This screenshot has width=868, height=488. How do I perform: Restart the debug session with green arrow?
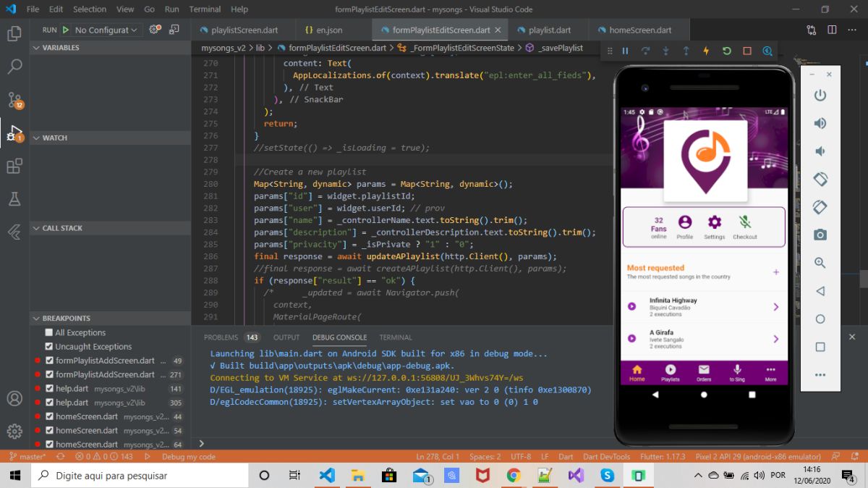point(726,51)
